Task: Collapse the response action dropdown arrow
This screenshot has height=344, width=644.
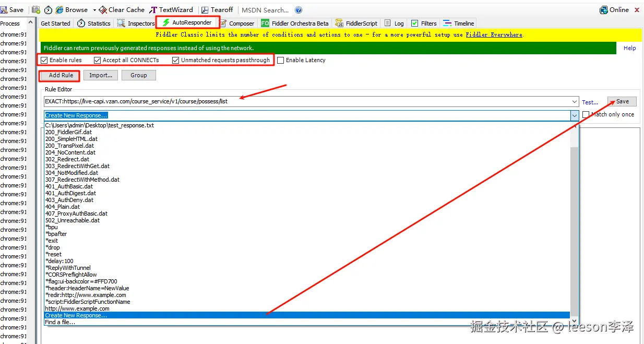Action: click(x=575, y=115)
